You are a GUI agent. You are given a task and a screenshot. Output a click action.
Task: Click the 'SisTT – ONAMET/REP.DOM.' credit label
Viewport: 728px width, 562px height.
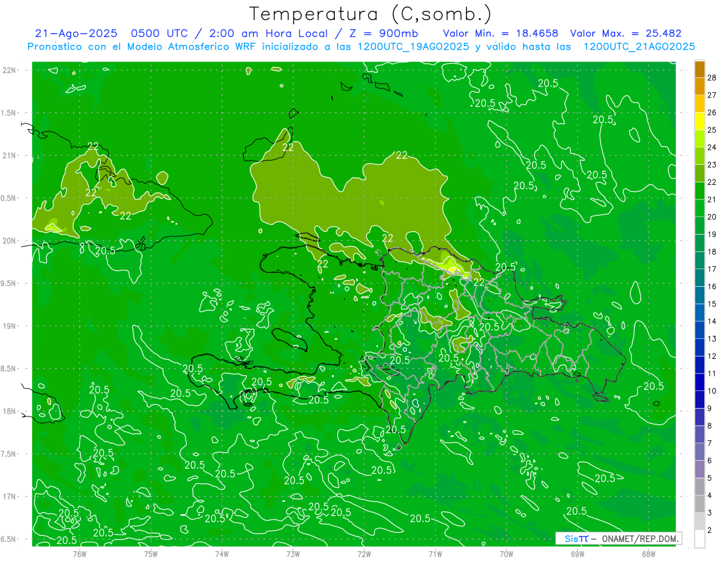[619, 538]
